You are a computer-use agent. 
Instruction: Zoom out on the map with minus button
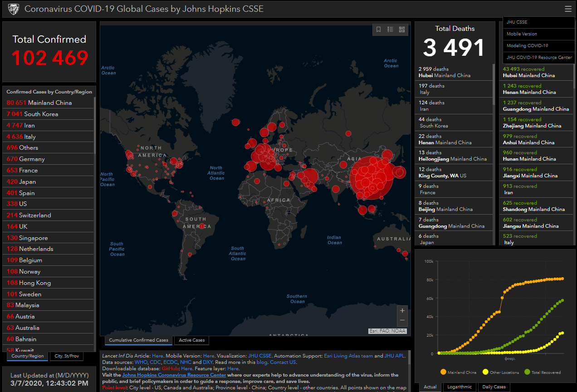(x=402, y=321)
